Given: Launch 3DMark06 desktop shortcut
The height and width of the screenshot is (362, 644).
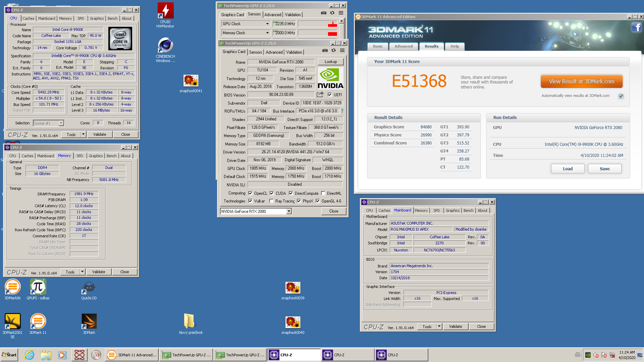Looking at the screenshot, I should [12, 289].
